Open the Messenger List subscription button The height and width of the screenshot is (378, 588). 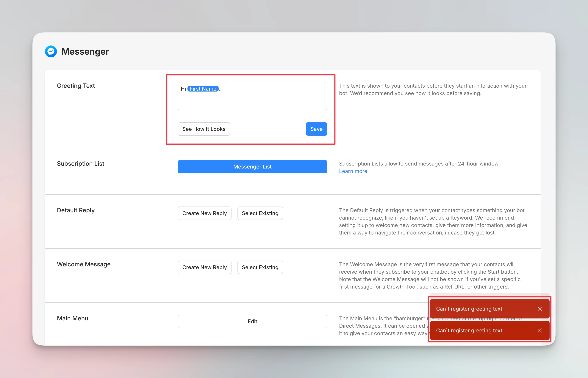pyautogui.click(x=252, y=167)
